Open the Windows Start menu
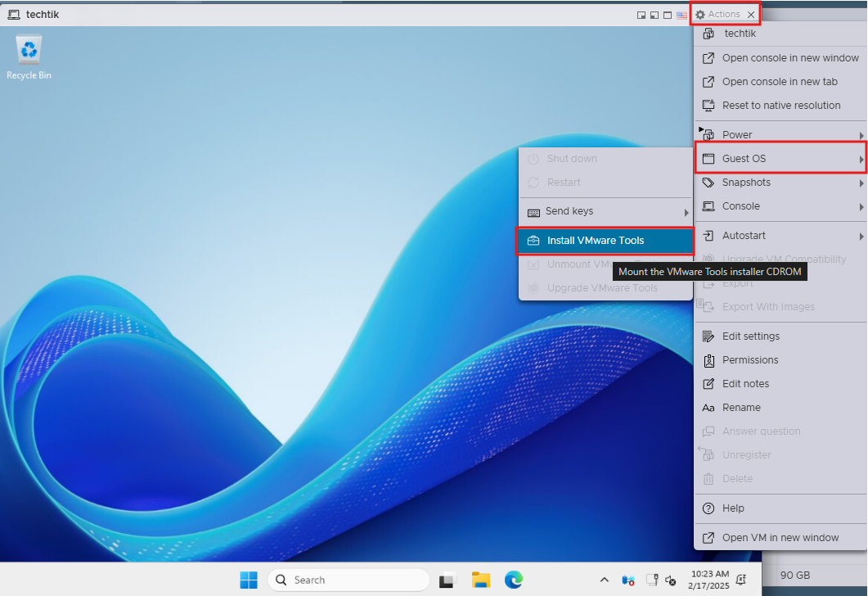 pyautogui.click(x=249, y=580)
